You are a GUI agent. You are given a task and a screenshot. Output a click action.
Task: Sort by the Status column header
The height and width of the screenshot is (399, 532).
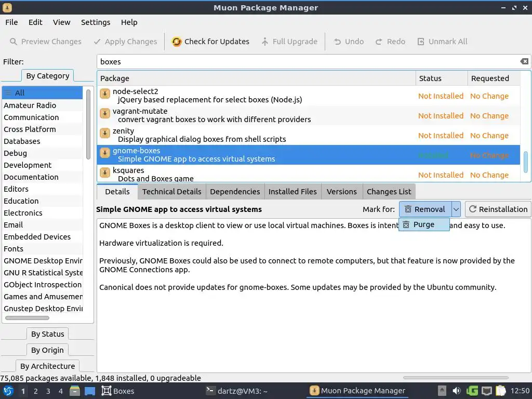point(442,78)
